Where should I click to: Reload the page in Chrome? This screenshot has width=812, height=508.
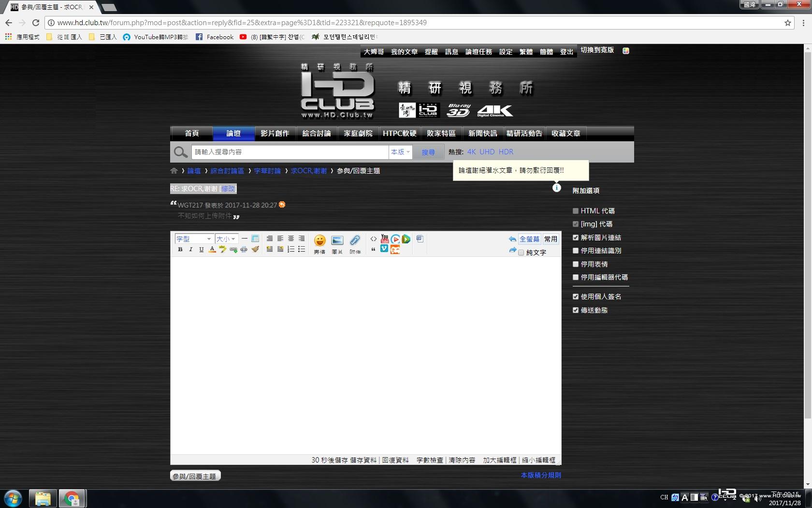35,23
